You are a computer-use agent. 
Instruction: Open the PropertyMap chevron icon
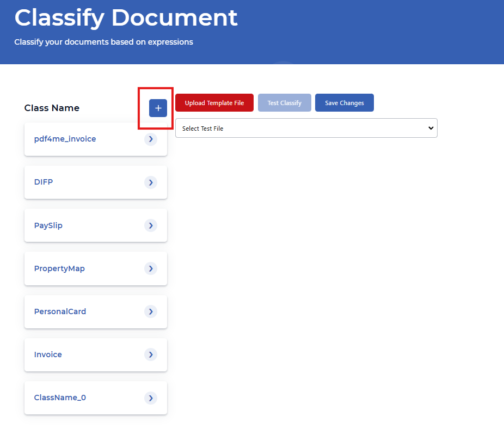pos(151,268)
